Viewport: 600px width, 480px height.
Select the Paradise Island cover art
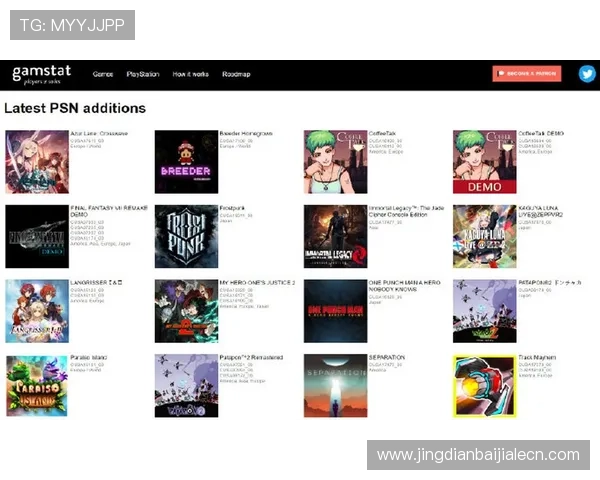36,386
